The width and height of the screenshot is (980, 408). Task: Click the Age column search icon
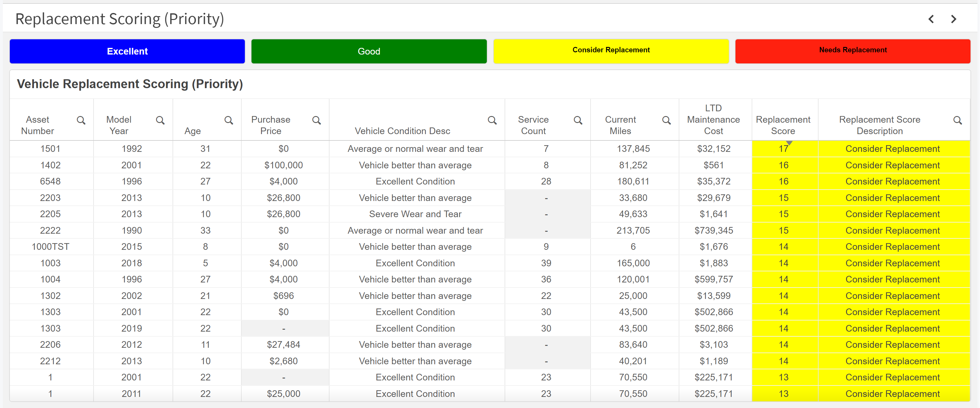229,120
